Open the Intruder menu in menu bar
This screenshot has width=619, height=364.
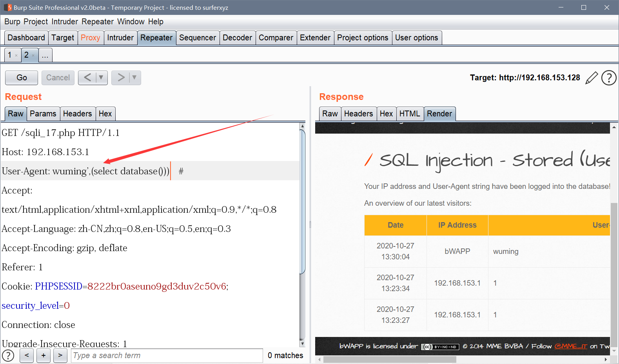coord(65,22)
